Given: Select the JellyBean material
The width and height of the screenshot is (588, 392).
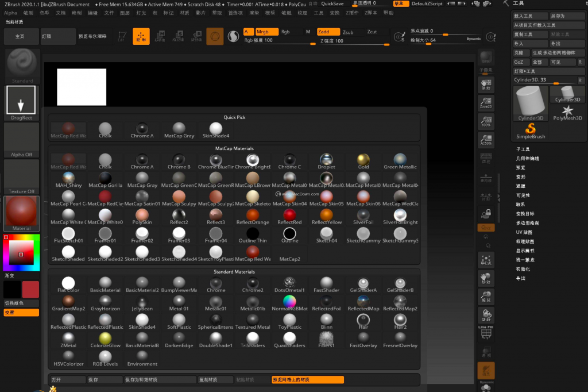Looking at the screenshot, I should [x=142, y=303].
